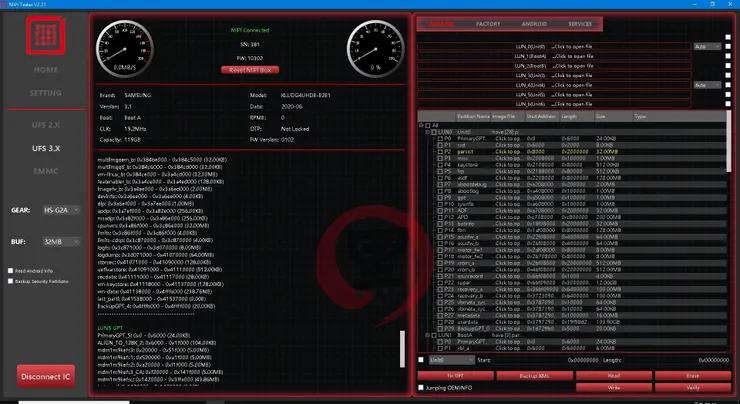This screenshot has width=740, height=404.
Task: Click the log panel vertical scrollbar thumb
Action: coord(403,349)
